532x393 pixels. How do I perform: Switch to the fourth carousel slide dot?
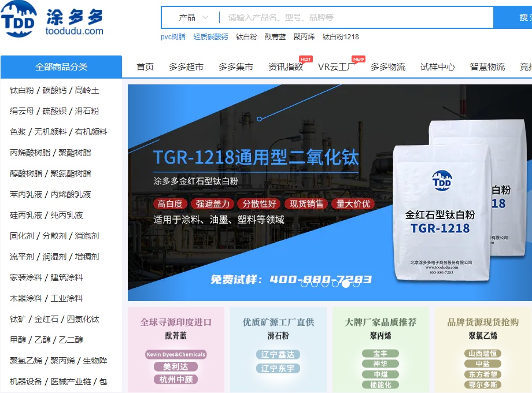pos(335,284)
